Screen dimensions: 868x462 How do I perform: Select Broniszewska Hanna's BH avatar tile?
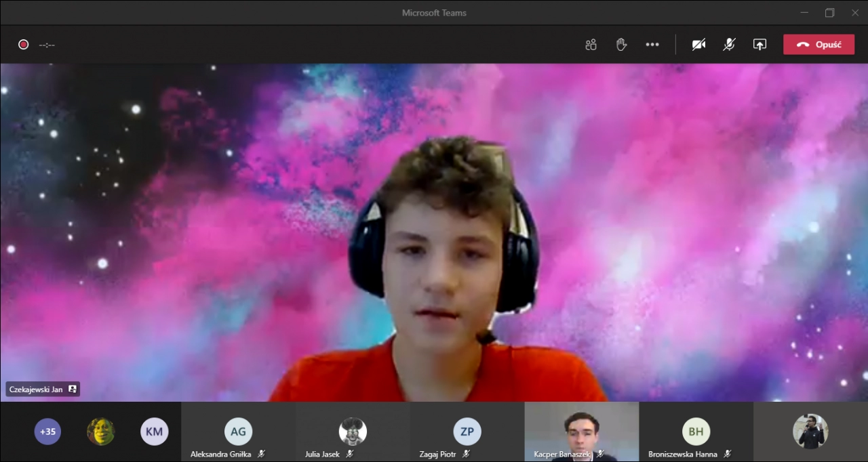point(696,432)
